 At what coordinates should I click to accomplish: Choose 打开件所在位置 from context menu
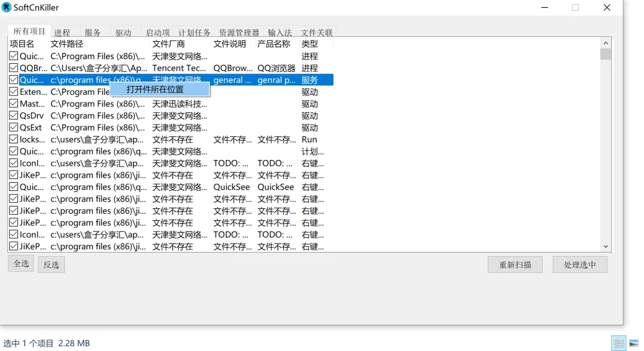[160, 89]
